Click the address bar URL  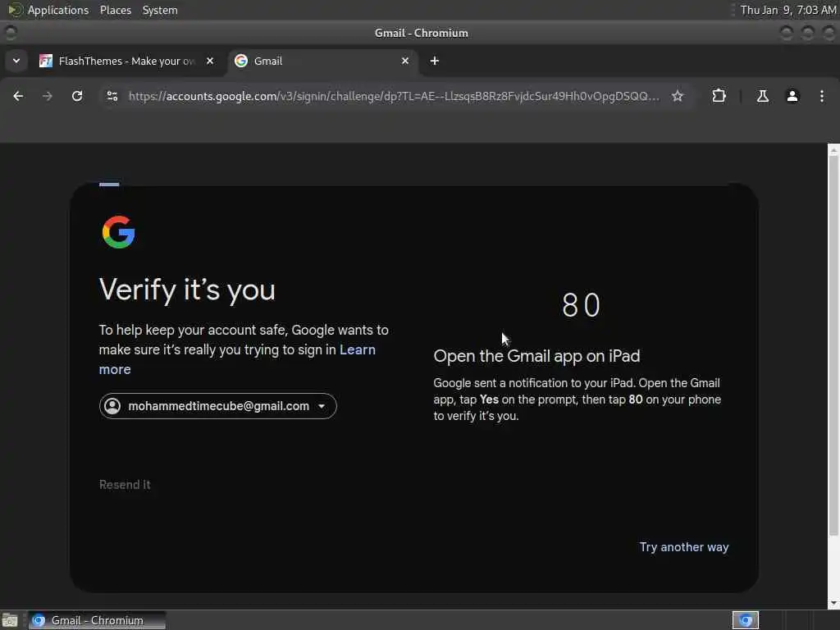pos(394,97)
